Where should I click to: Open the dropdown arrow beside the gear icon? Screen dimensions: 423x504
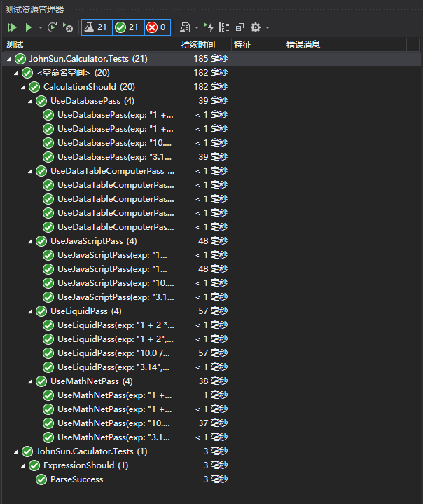[x=268, y=27]
